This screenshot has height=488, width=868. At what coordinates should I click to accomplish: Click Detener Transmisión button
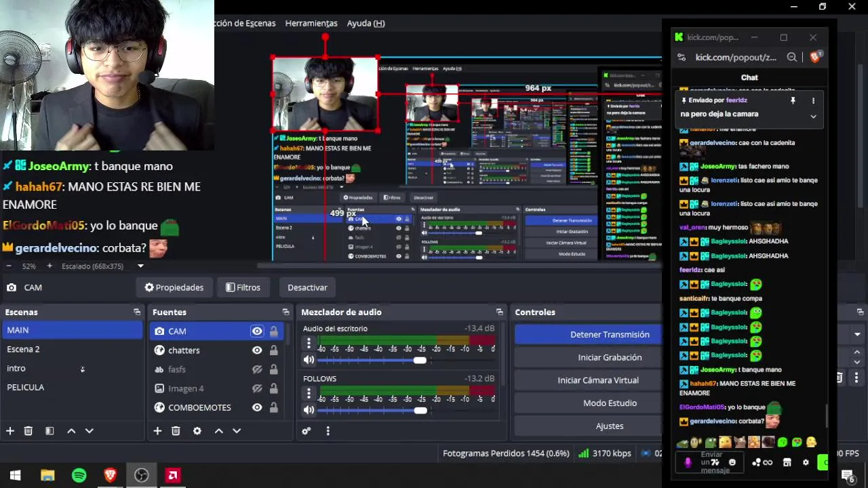[588, 334]
